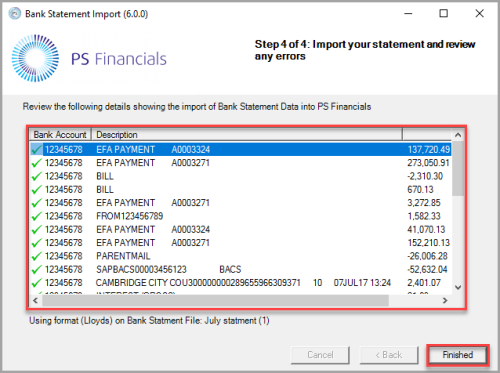Click the app icon in the title bar
The image size is (500, 373).
(x=15, y=14)
